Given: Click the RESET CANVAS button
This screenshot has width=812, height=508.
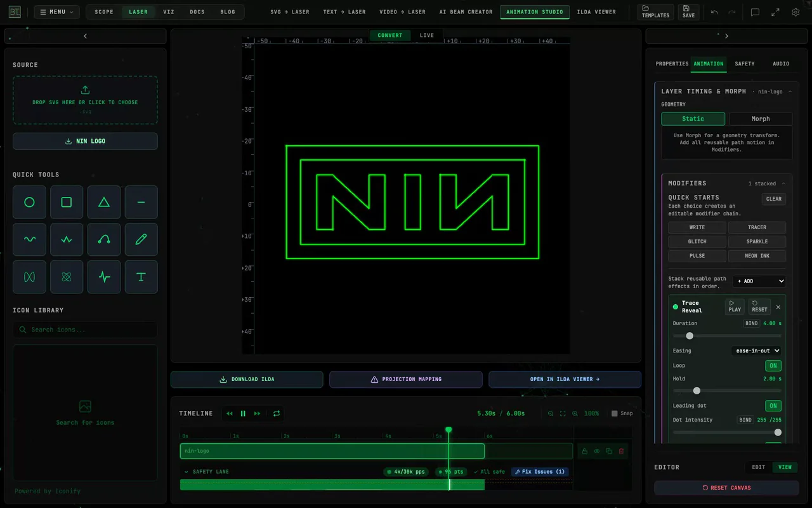Looking at the screenshot, I should pyautogui.click(x=726, y=488).
